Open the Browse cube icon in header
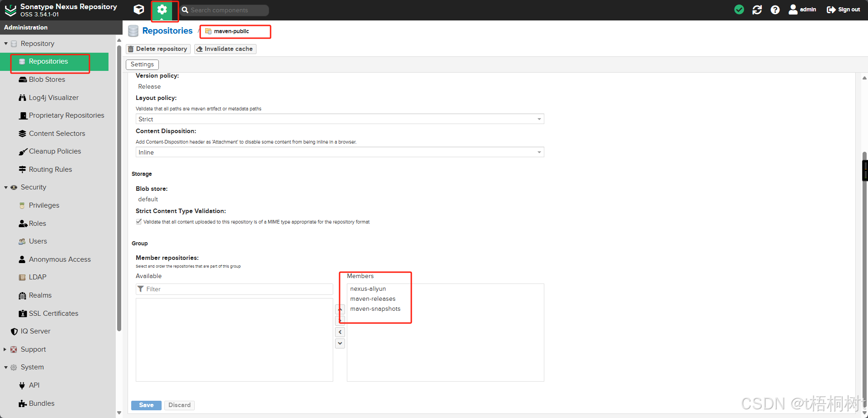Viewport: 868px width, 418px height. point(139,10)
